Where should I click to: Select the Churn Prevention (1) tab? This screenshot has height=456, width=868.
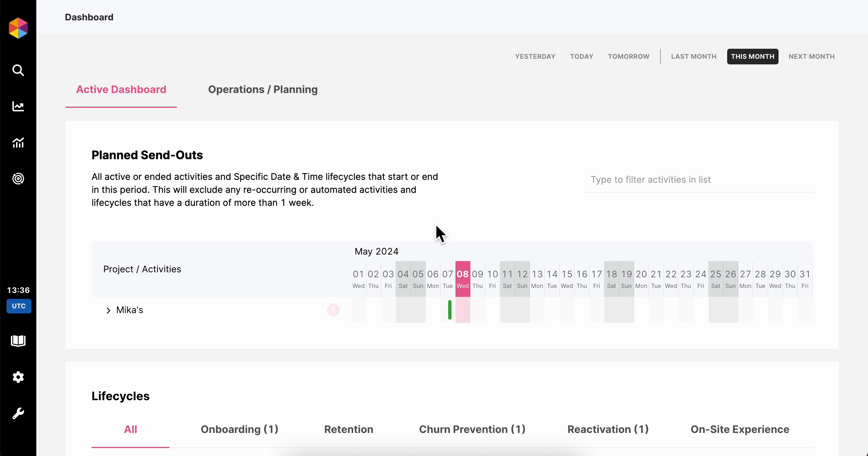[x=472, y=429]
